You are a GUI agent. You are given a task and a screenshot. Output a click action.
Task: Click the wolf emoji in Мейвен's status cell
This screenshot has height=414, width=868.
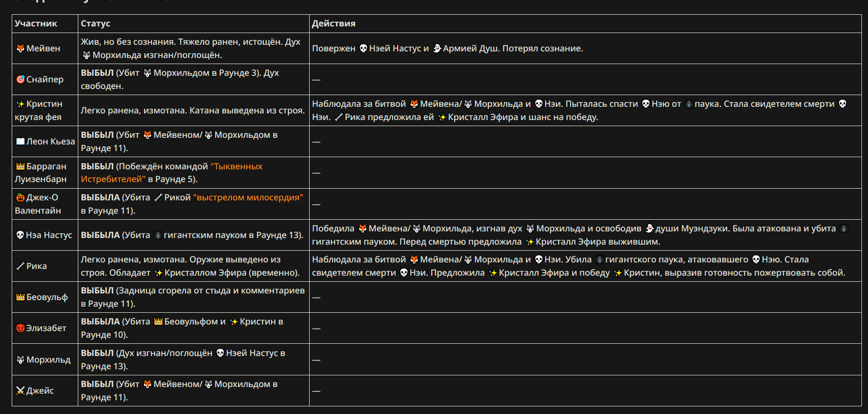[x=86, y=55]
